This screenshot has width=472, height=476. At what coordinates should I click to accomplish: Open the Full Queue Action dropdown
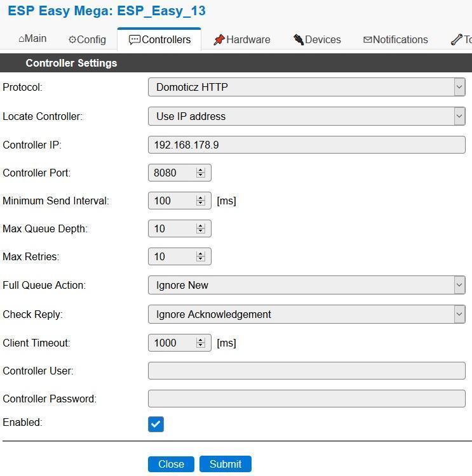(x=307, y=285)
